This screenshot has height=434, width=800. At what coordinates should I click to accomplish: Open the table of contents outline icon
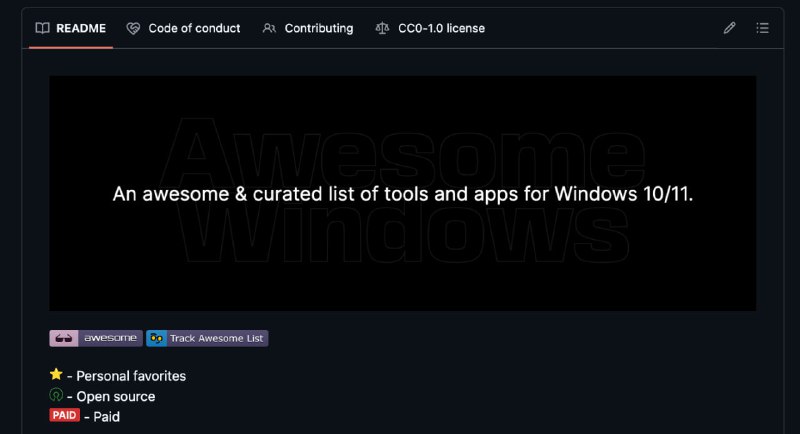pyautogui.click(x=762, y=28)
